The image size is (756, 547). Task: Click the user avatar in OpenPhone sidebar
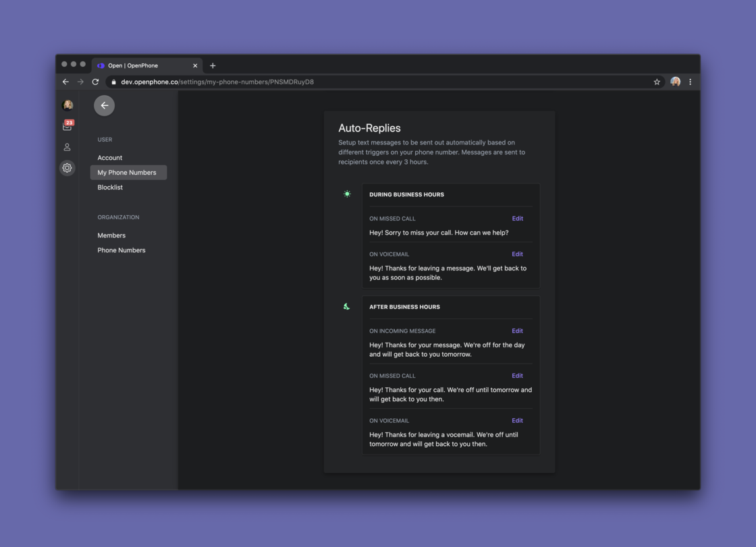click(68, 105)
